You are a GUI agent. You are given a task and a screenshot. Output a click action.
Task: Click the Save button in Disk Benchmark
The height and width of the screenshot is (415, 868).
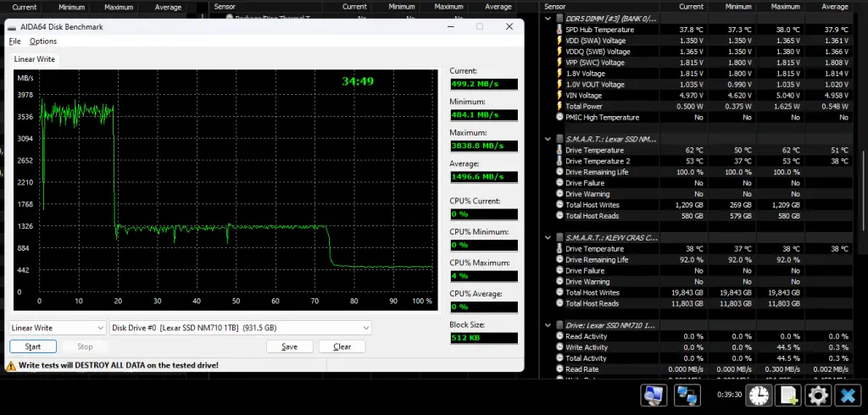(290, 346)
